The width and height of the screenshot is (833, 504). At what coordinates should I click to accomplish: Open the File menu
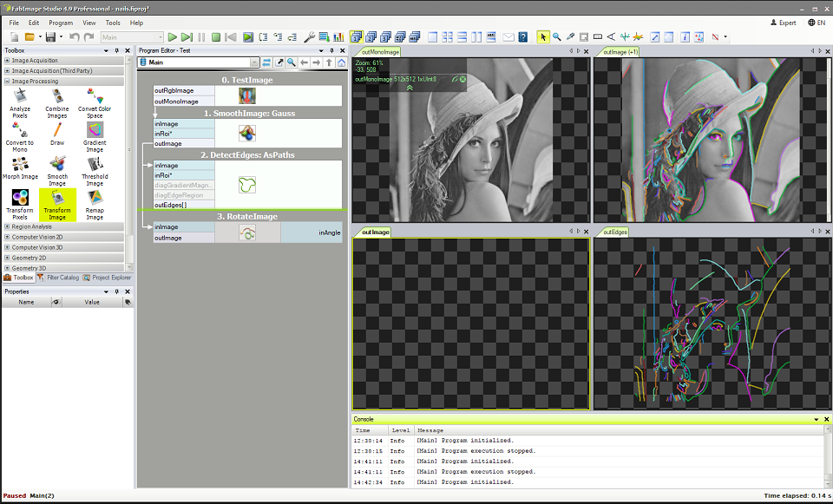pyautogui.click(x=14, y=23)
